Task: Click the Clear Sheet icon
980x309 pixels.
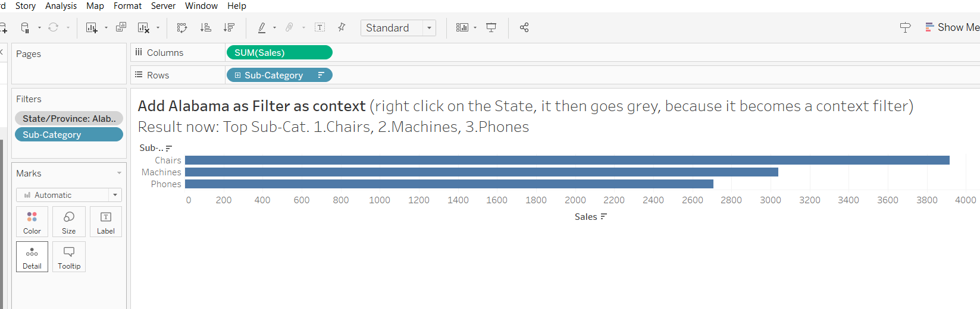Action: (x=143, y=27)
